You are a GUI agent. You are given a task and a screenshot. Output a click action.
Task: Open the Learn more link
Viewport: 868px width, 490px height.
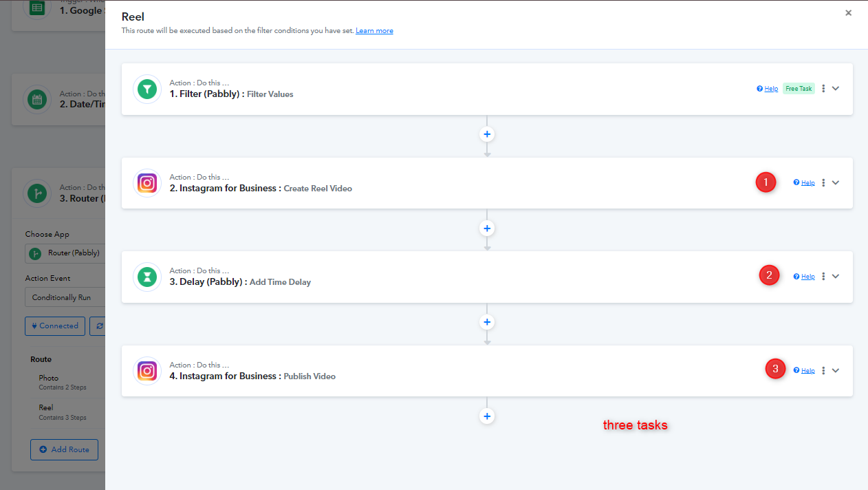pos(374,31)
